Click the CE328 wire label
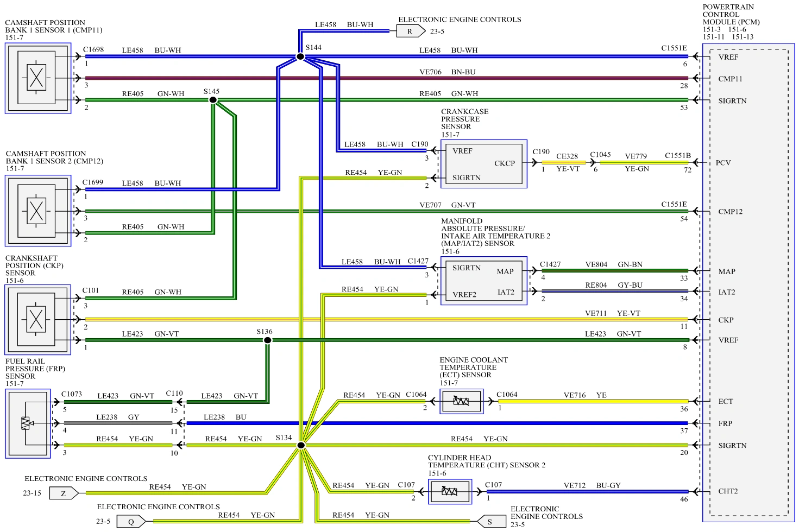The image size is (799, 532). coord(567,156)
